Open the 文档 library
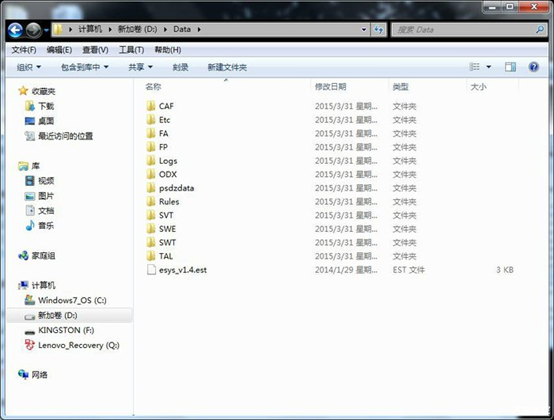 (x=46, y=211)
